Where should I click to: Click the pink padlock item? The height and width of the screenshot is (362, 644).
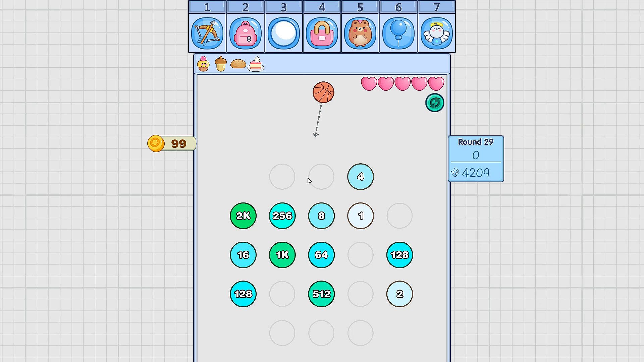(x=322, y=33)
